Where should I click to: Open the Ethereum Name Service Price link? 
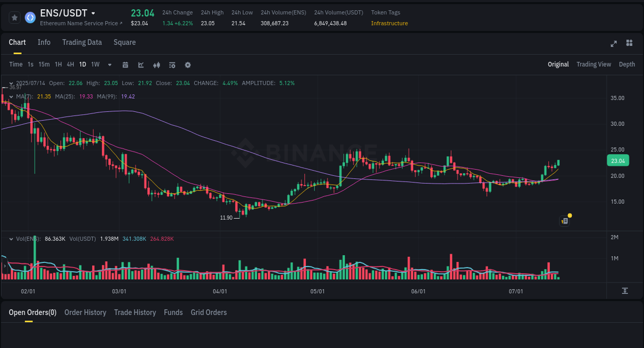[x=80, y=23]
